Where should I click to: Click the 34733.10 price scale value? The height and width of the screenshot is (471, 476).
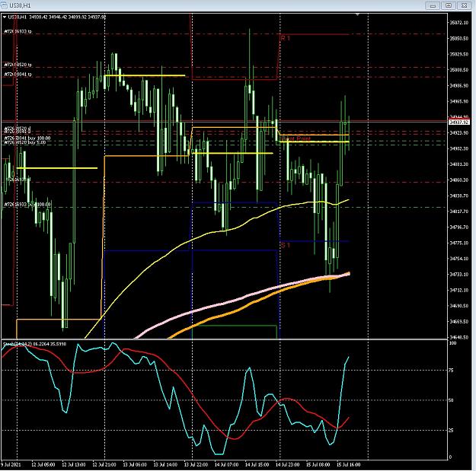click(458, 274)
